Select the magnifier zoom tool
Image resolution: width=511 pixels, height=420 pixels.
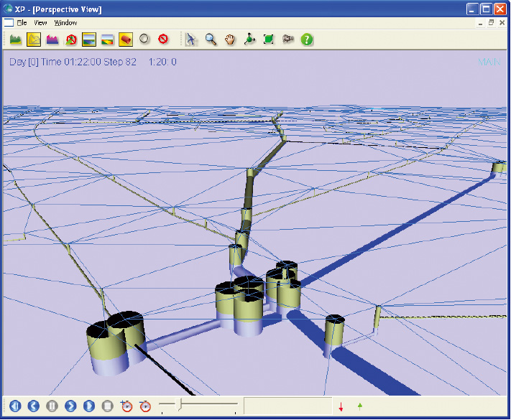211,39
